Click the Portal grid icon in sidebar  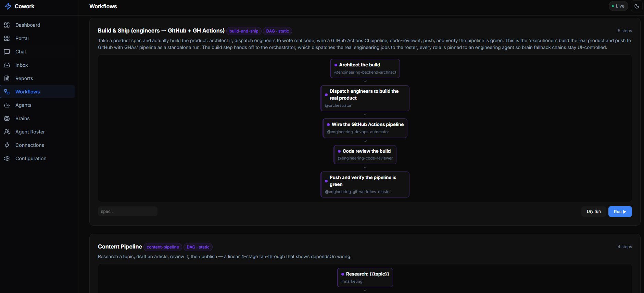tap(7, 38)
